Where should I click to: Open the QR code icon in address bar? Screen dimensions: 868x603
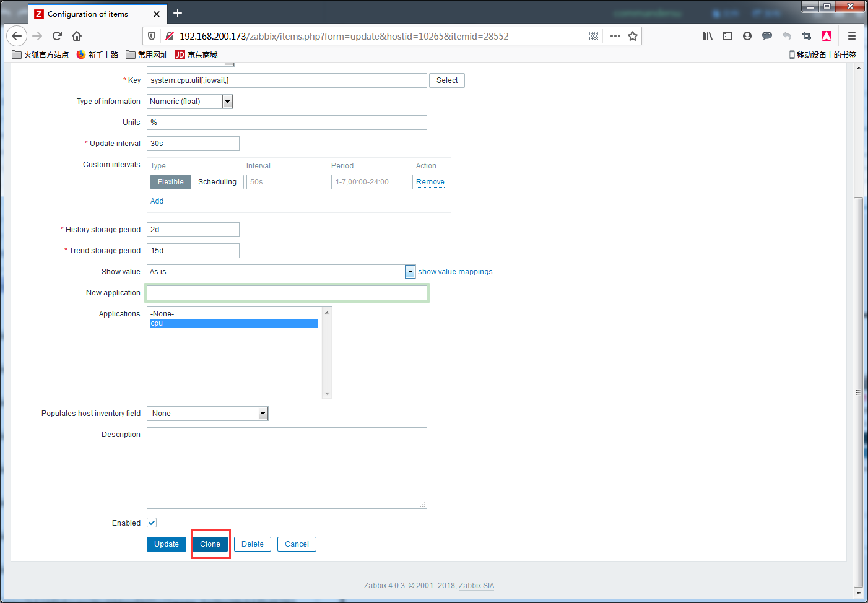pos(594,36)
